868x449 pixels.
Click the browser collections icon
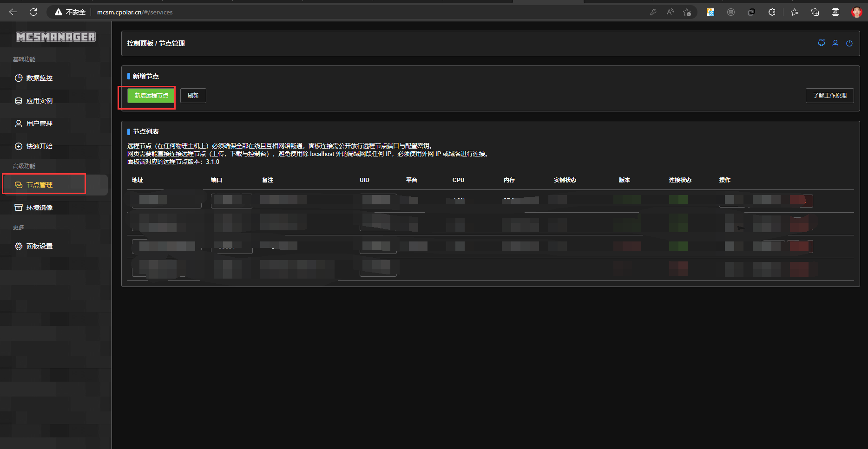(x=815, y=12)
